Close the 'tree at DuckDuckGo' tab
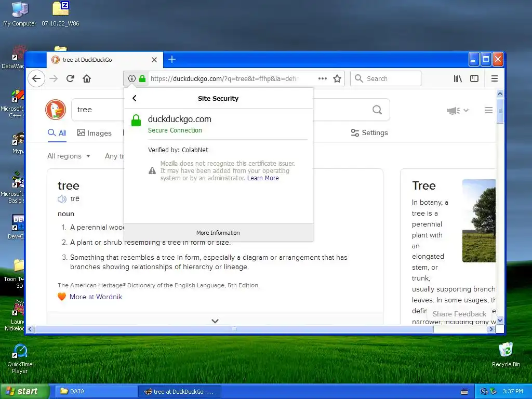This screenshot has width=532, height=399. click(154, 60)
